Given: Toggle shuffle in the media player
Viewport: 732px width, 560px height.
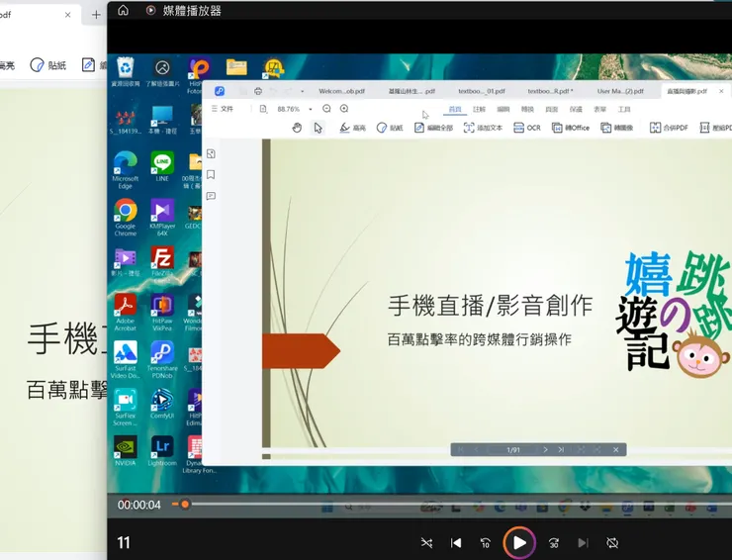Looking at the screenshot, I should 426,543.
